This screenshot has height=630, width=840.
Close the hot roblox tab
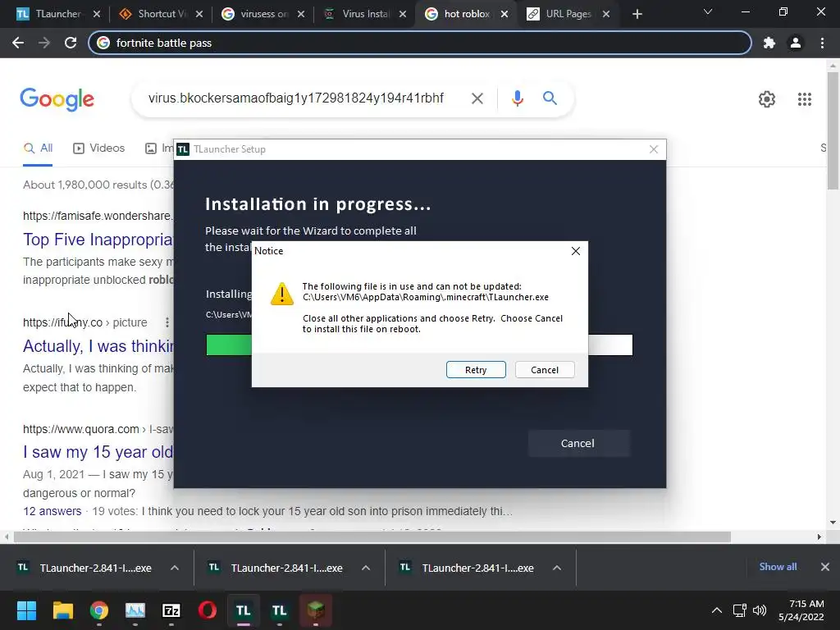click(504, 15)
